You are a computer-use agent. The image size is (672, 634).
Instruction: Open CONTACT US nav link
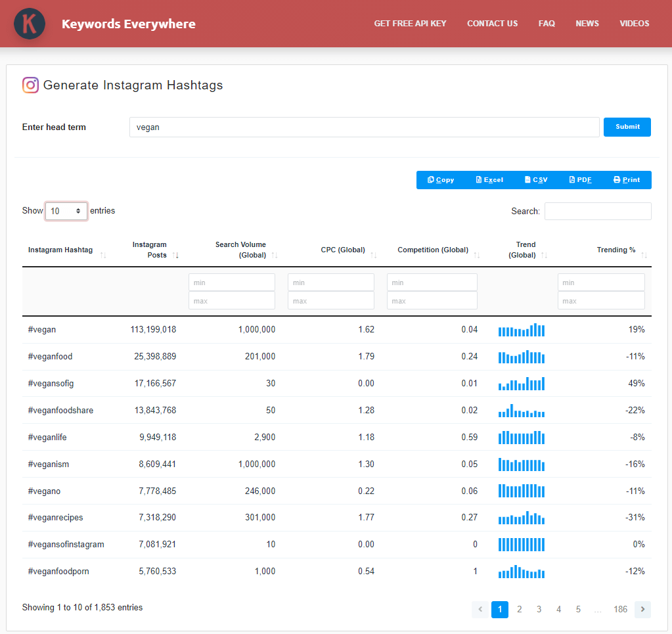pos(493,24)
